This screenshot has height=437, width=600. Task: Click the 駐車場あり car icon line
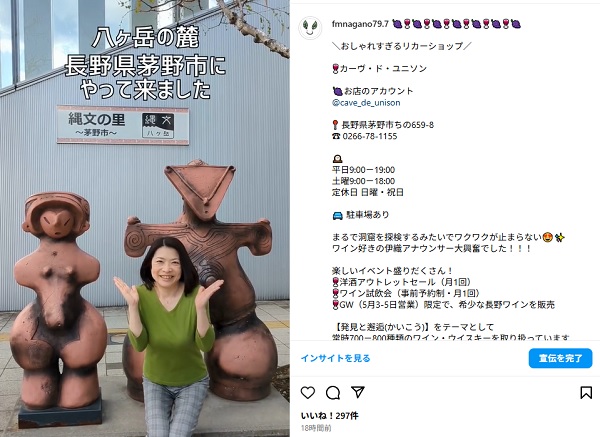point(360,215)
